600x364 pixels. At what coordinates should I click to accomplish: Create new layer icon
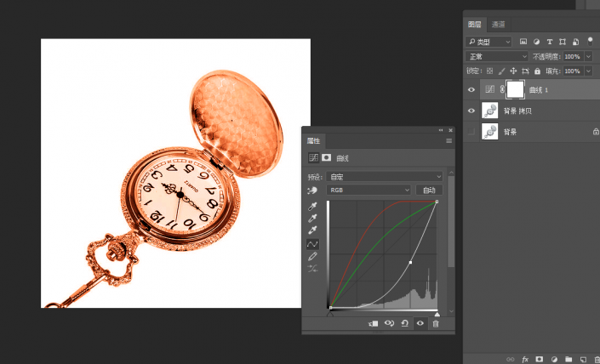[583, 360]
